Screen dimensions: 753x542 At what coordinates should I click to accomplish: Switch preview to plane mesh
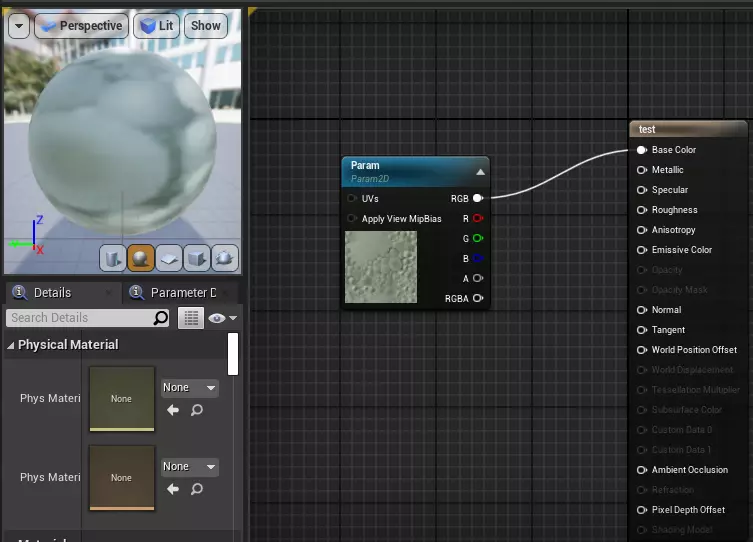(x=169, y=258)
